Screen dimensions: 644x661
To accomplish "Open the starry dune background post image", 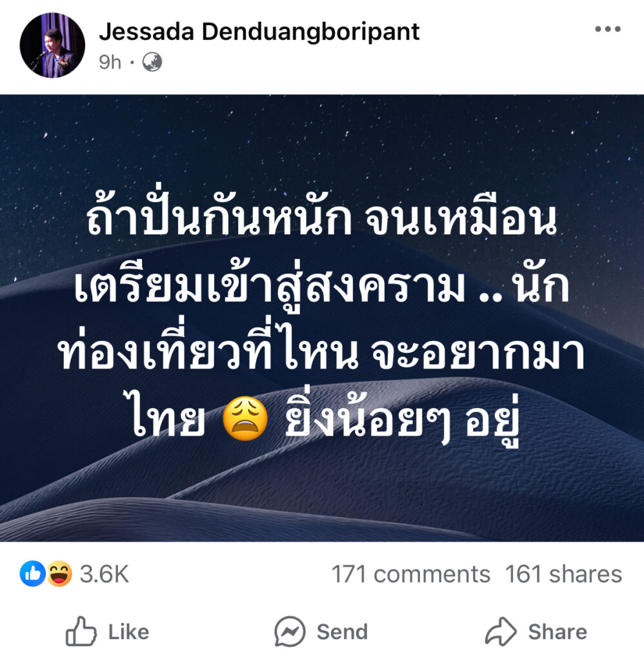I will point(322,318).
